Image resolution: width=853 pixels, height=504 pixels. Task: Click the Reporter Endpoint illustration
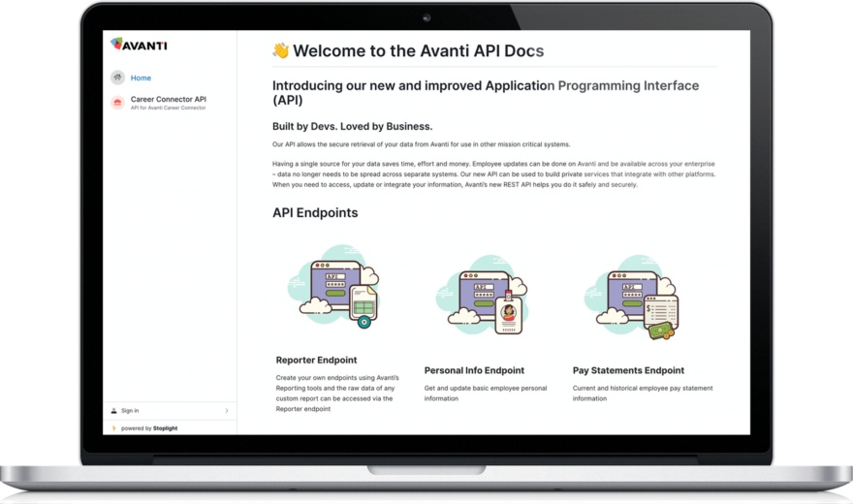[333, 285]
